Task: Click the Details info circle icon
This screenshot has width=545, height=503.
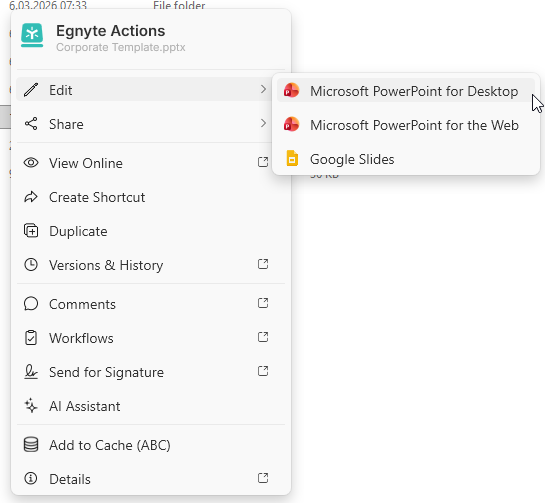Action: (31, 479)
